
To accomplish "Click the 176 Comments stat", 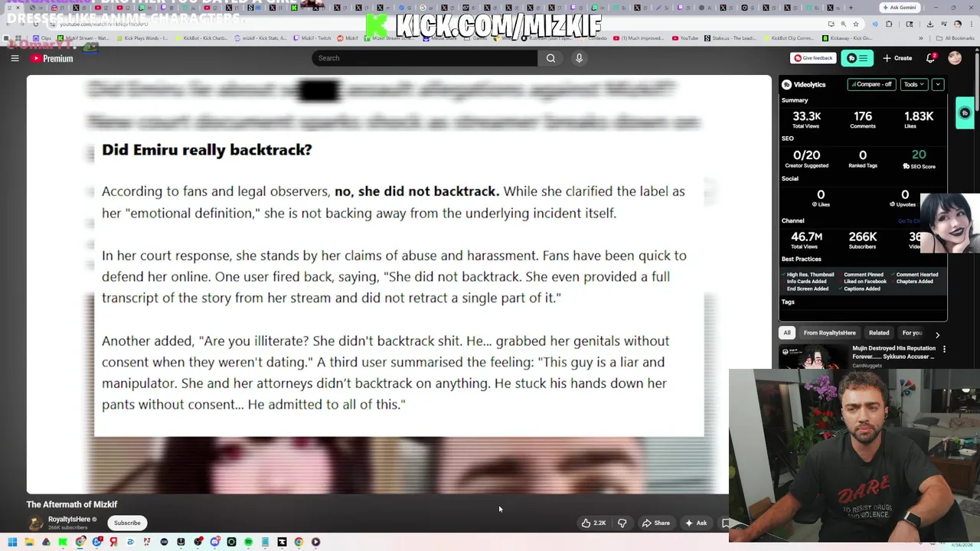I will (863, 119).
